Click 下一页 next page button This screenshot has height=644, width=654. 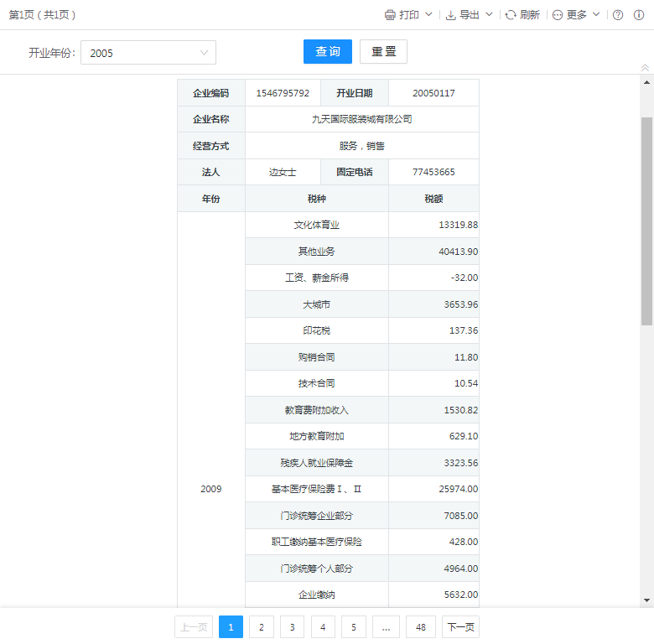[461, 627]
